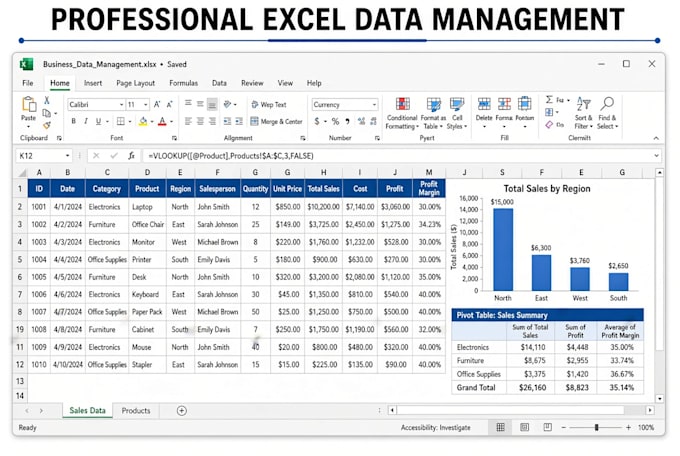Open Cell Styles gallery

(x=457, y=113)
